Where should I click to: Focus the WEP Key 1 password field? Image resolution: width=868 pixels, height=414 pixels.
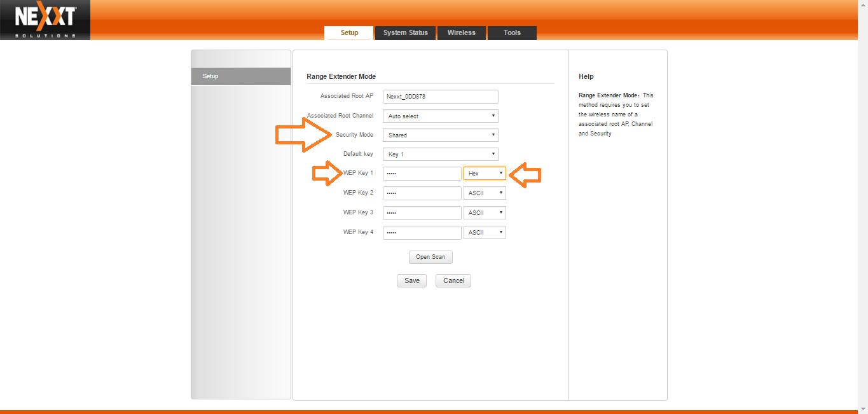[x=422, y=174]
